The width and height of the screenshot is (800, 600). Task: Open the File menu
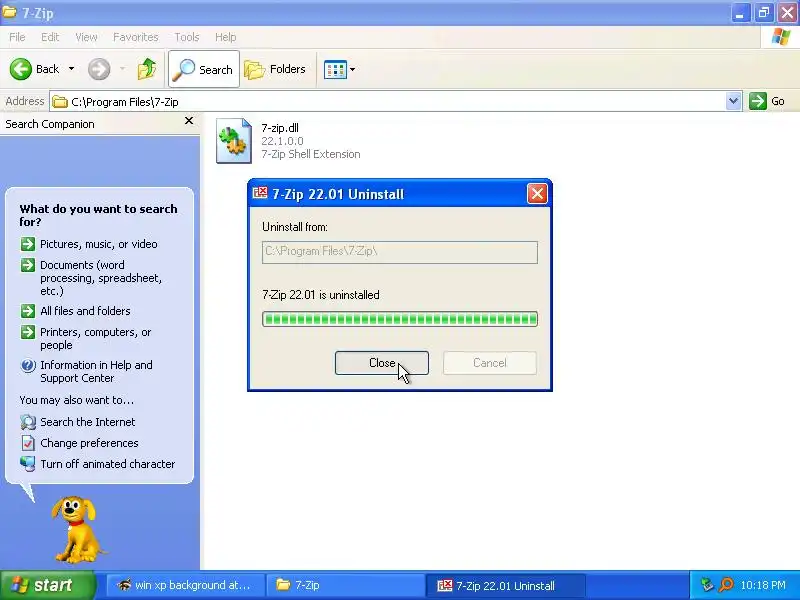[x=17, y=37]
